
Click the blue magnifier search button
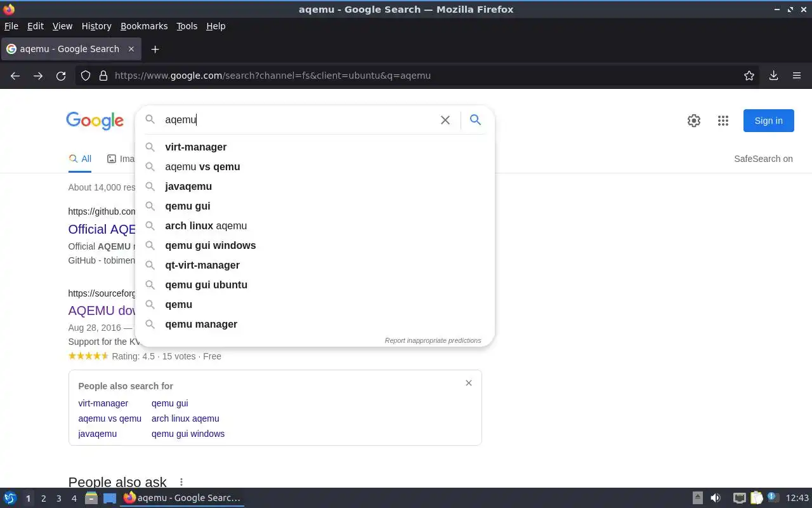click(475, 120)
